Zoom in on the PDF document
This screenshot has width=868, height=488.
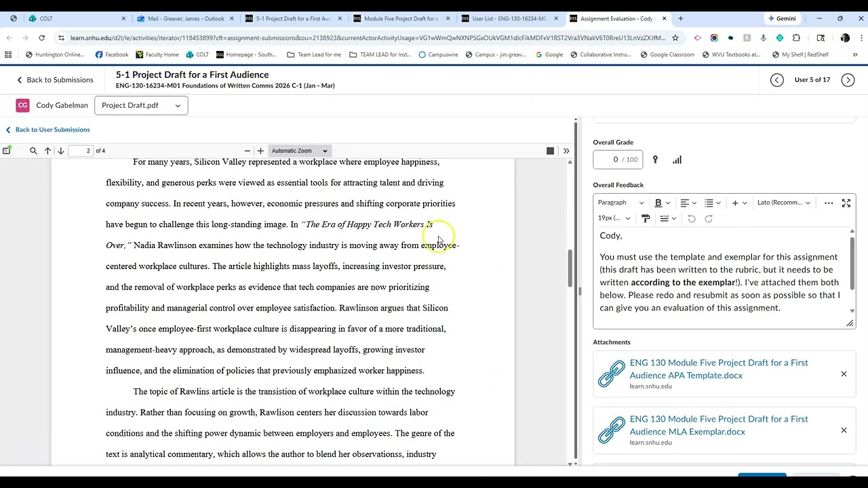260,150
